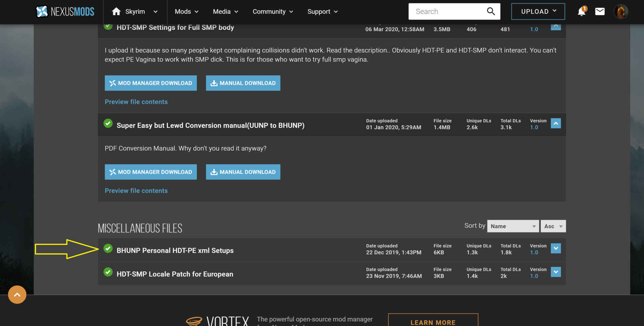
Task: Expand the BHUNP Personal HDT-PE xml Setups file
Action: coord(556,248)
